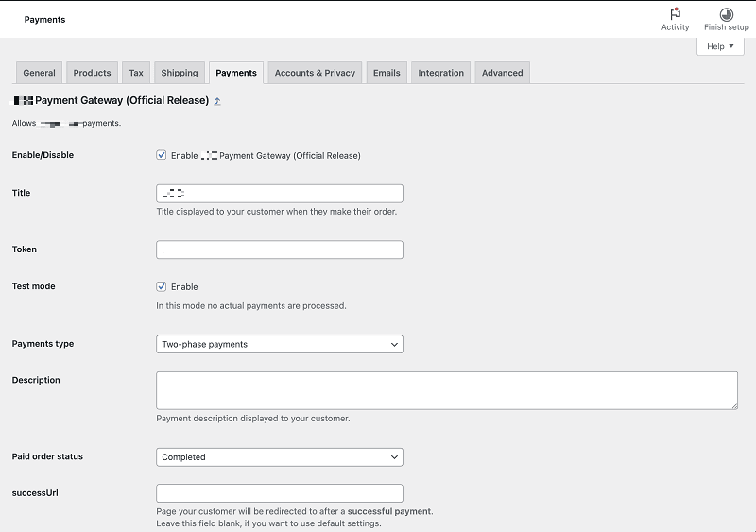
Task: Click inside the Description text area
Action: click(x=446, y=389)
